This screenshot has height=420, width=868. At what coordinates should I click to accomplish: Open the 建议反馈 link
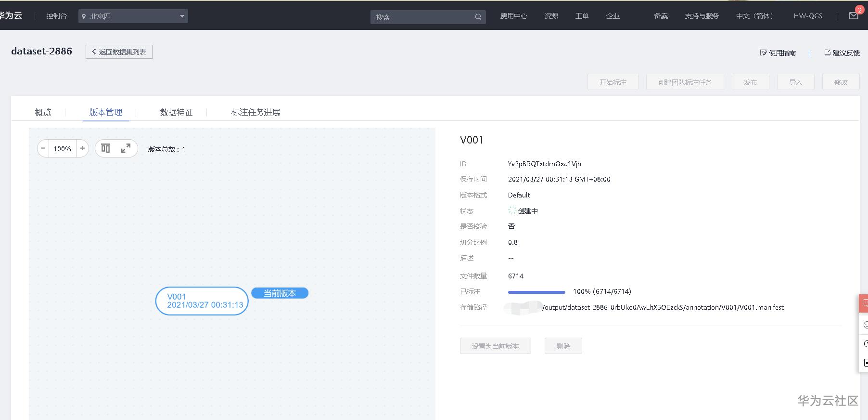pyautogui.click(x=846, y=53)
